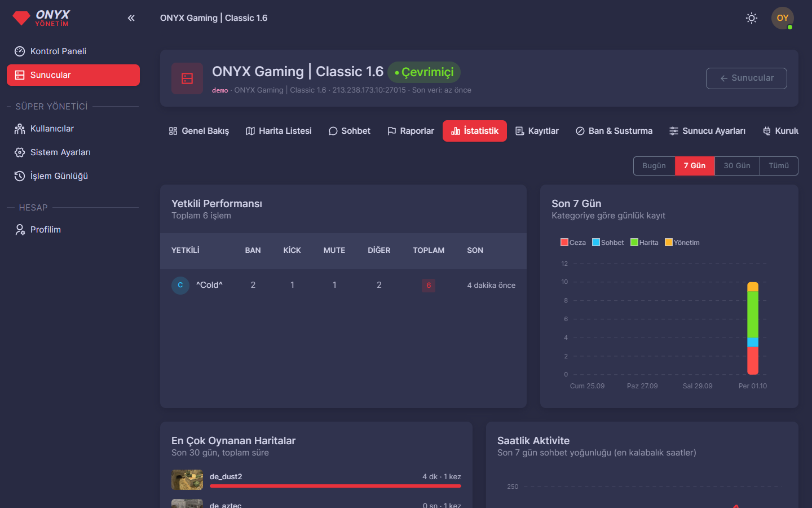Screen dimensions: 812x508
Task: Click the Kayıtlar log icon
Action: (x=520, y=131)
